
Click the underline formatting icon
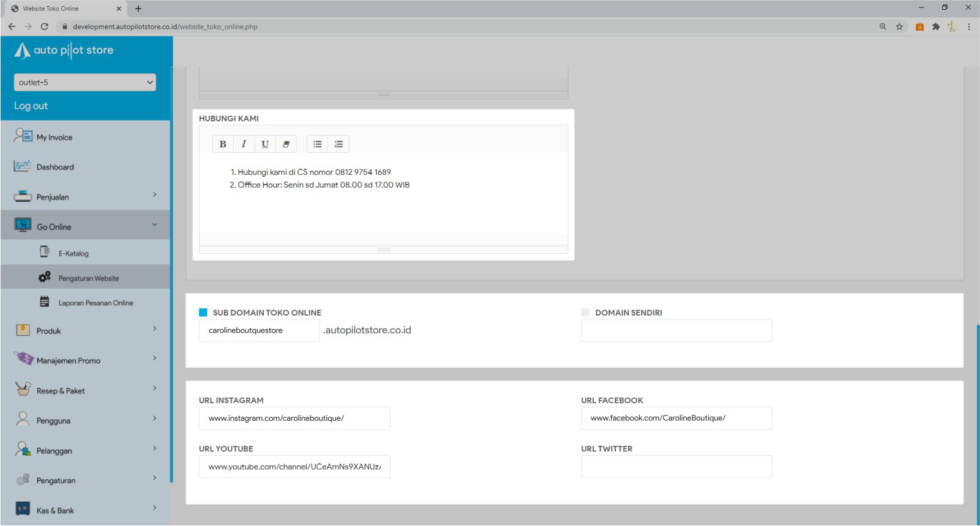click(265, 144)
